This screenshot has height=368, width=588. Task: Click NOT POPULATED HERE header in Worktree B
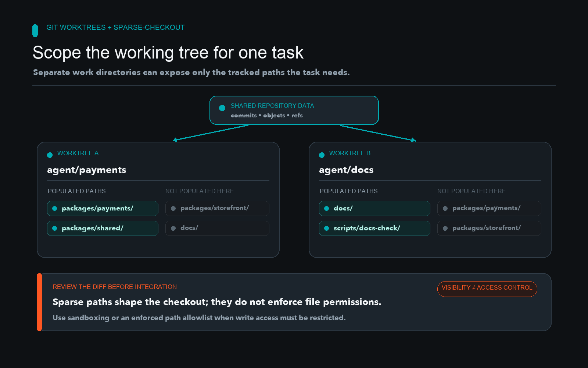(472, 191)
